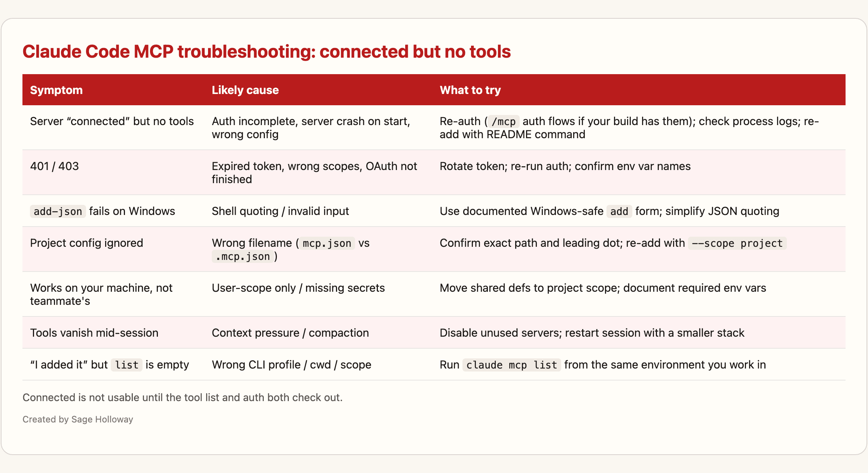Click footnote 'Connected is not usable until...'
Viewport: 868px width, 473px height.
point(183,397)
